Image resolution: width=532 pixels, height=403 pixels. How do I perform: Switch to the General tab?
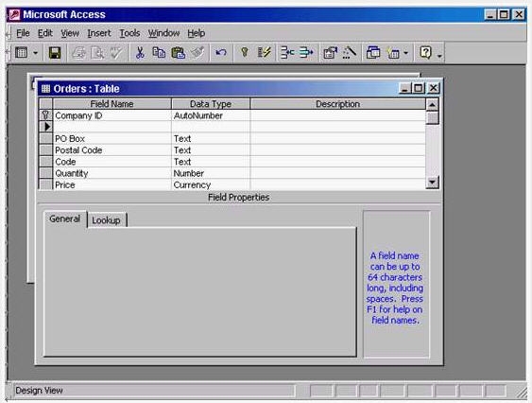tap(65, 219)
